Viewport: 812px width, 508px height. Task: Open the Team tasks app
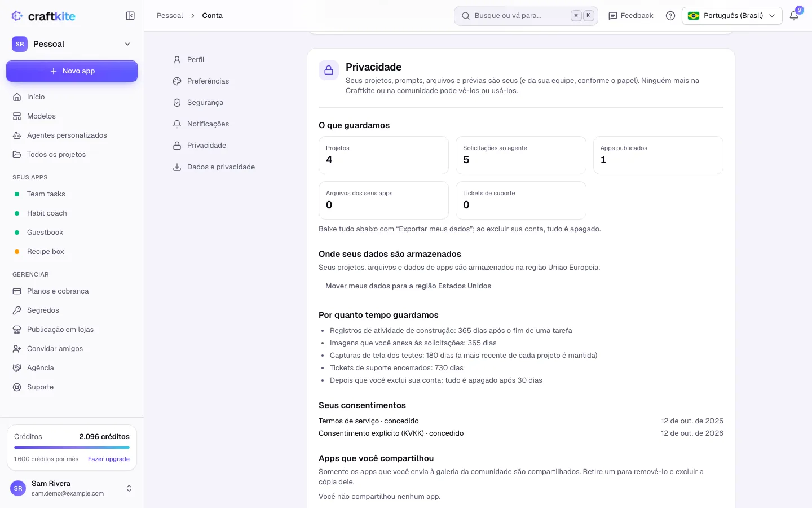click(72, 194)
